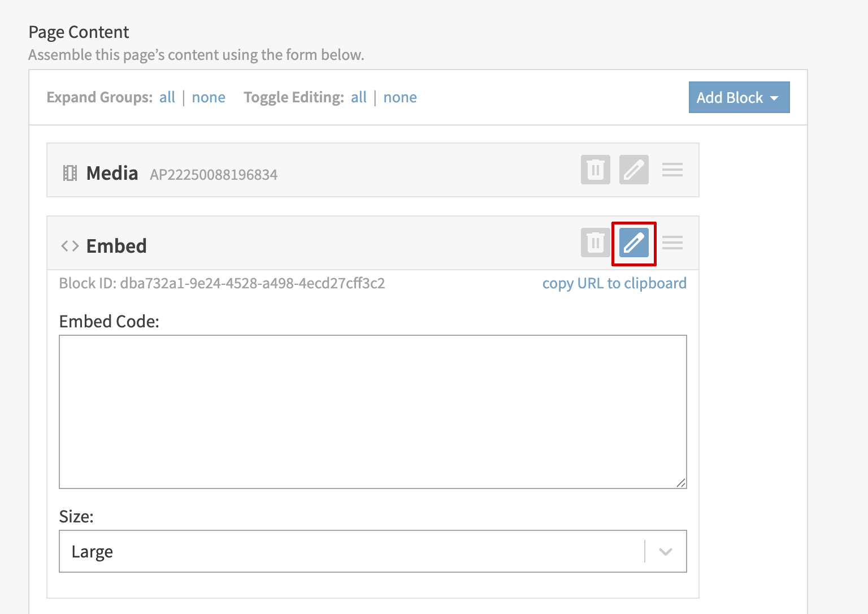Collapse groups with Expand Groups 'none' link
Viewport: 868px width, 614px height.
coord(209,97)
